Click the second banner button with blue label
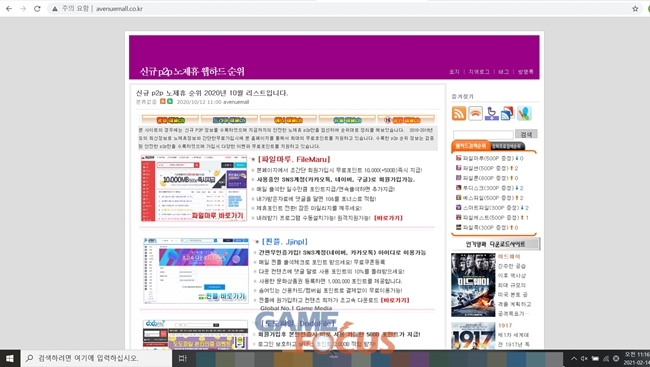Image resolution: width=650 pixels, height=367 pixels. pos(229,120)
